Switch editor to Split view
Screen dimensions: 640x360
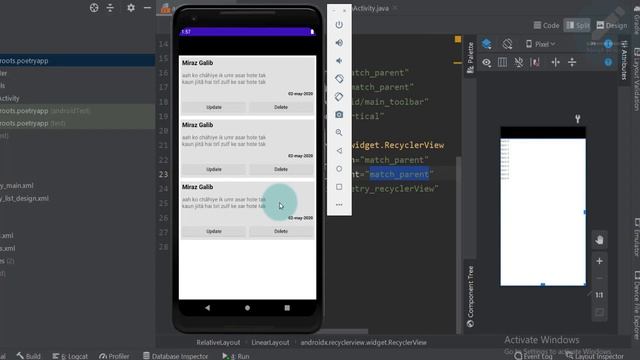pos(577,25)
